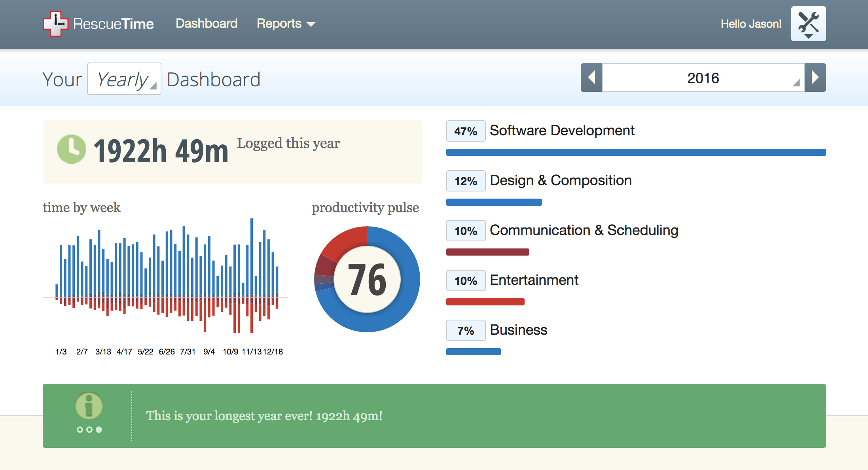Open the Design & Composition category

561,180
